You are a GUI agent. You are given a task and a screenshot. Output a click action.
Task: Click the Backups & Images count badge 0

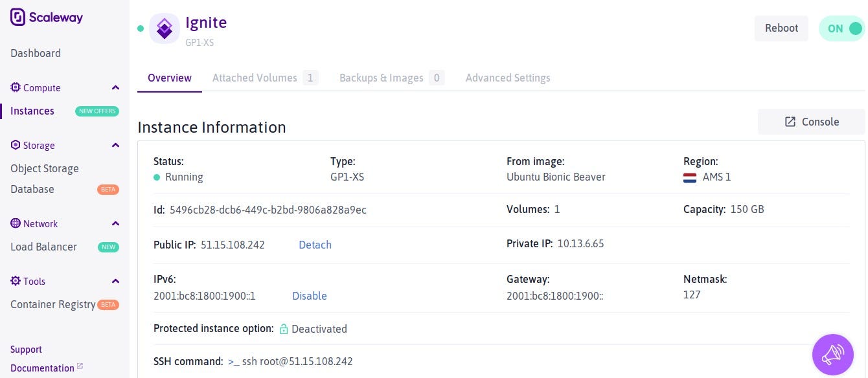(437, 78)
